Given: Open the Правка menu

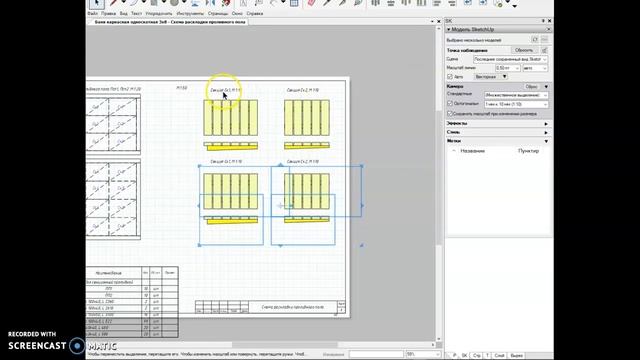Looking at the screenshot, I should [109, 13].
